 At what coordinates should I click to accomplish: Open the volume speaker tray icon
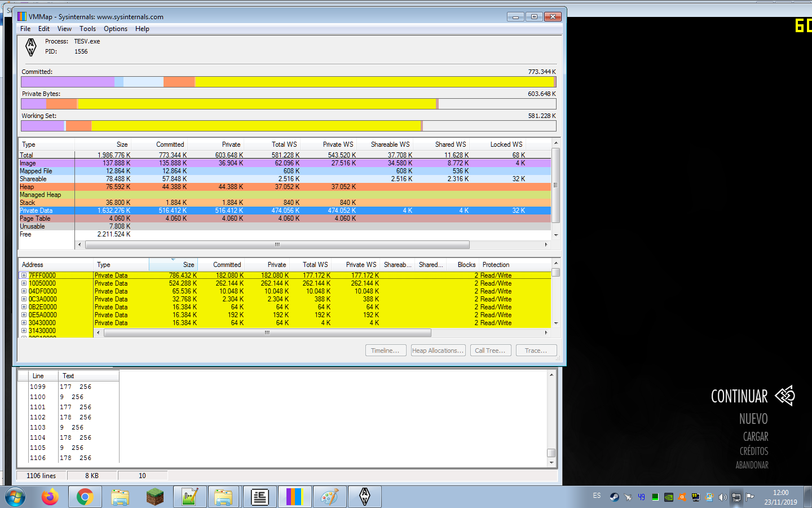click(x=722, y=497)
